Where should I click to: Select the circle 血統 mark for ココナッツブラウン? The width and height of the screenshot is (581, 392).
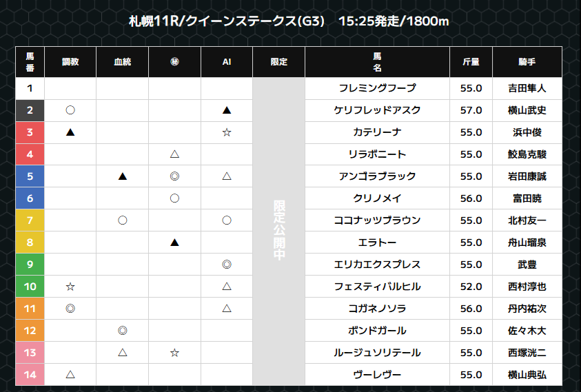pos(123,220)
